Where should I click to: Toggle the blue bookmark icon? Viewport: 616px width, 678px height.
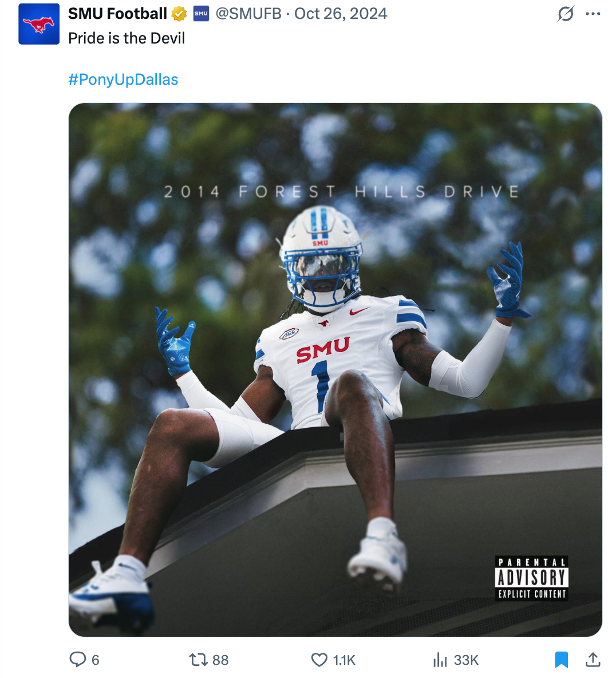pos(561,660)
